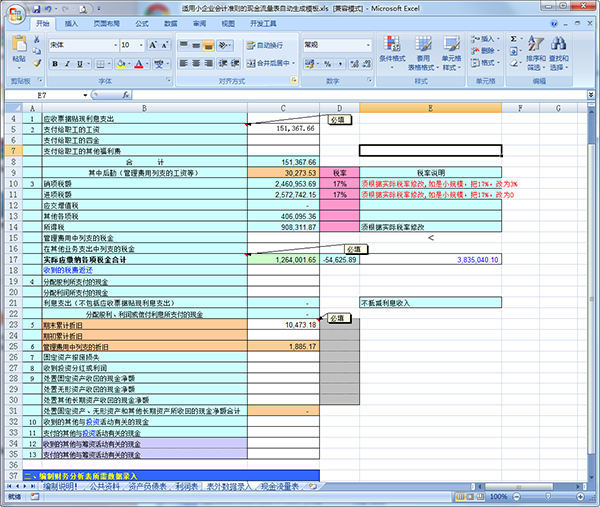
Task: Toggle bottom align in alignment group
Action: tap(209, 46)
